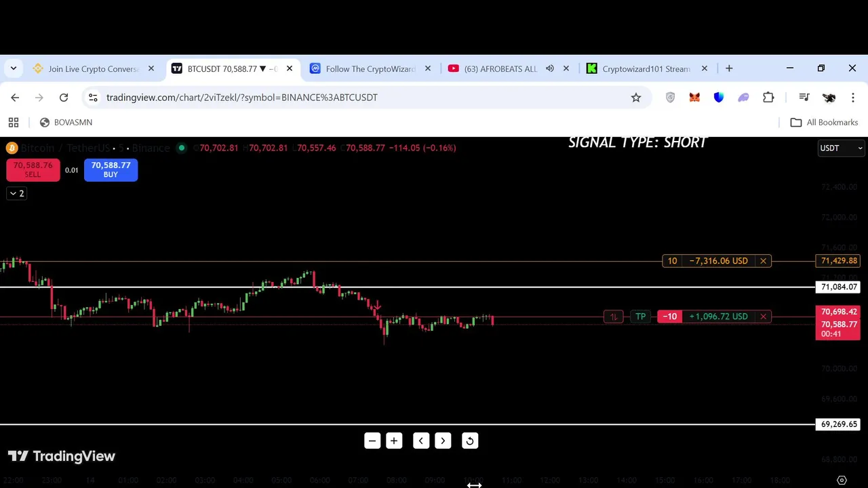Open the tab search dropdown arrow

[x=14, y=68]
